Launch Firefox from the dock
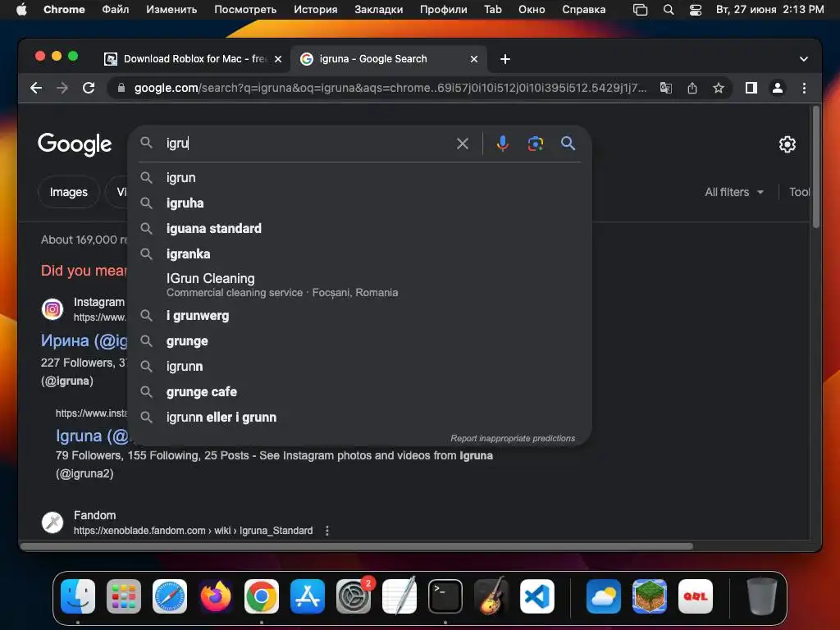The image size is (840, 630). pyautogui.click(x=216, y=596)
